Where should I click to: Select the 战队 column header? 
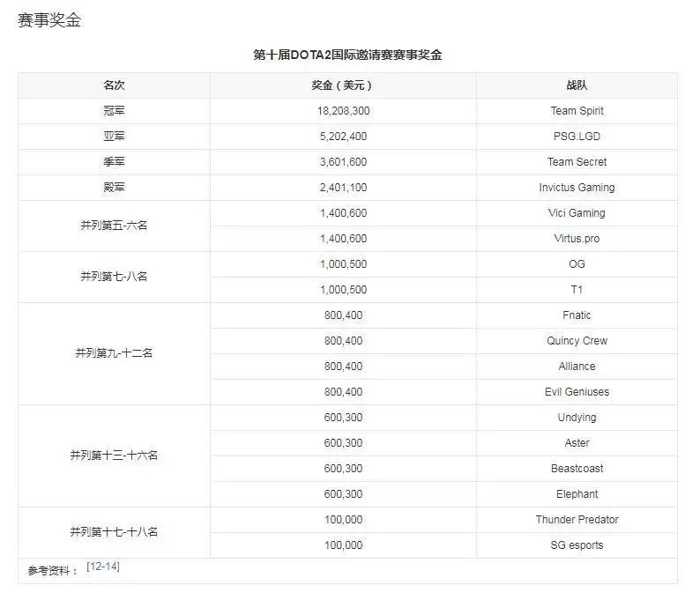click(x=577, y=85)
